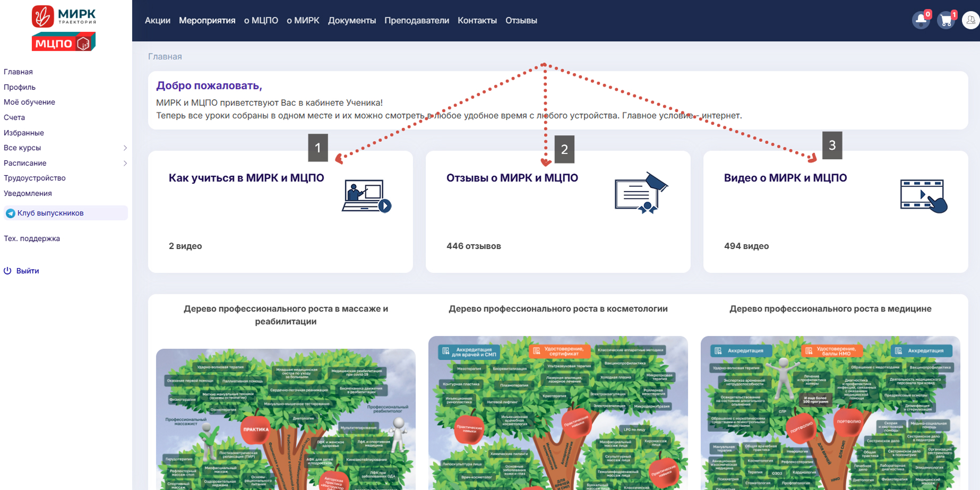Open the Мероприятия menu item
Screen dimensions: 980x490
tap(207, 20)
